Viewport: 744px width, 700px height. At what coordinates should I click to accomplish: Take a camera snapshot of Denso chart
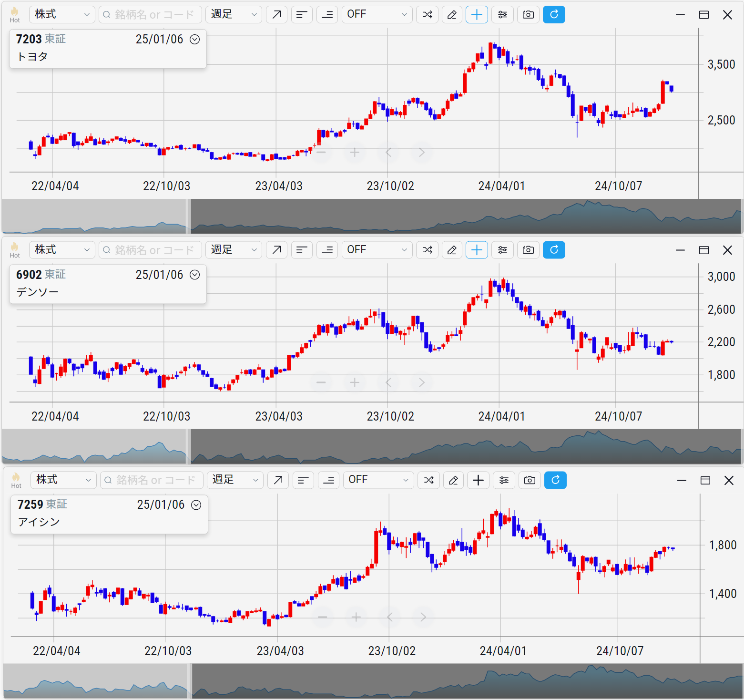528,249
